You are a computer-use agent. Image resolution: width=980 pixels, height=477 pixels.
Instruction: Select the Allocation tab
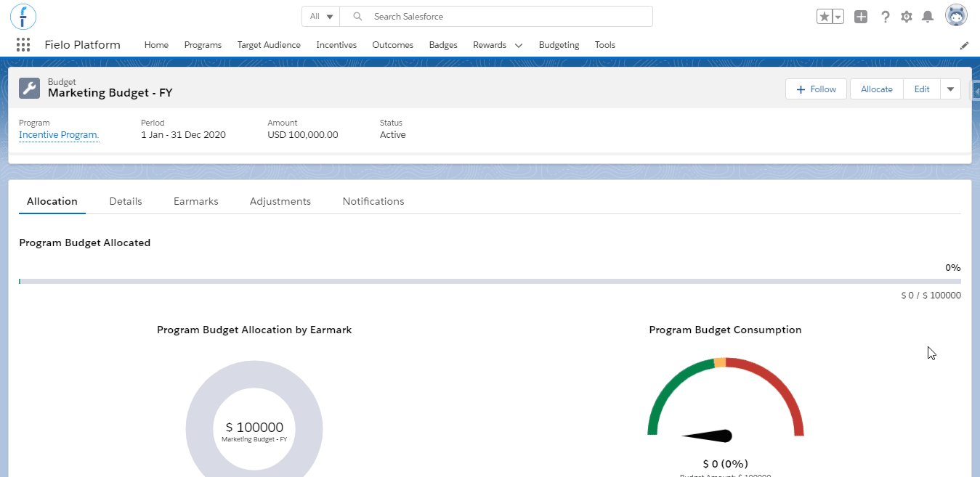click(x=52, y=201)
